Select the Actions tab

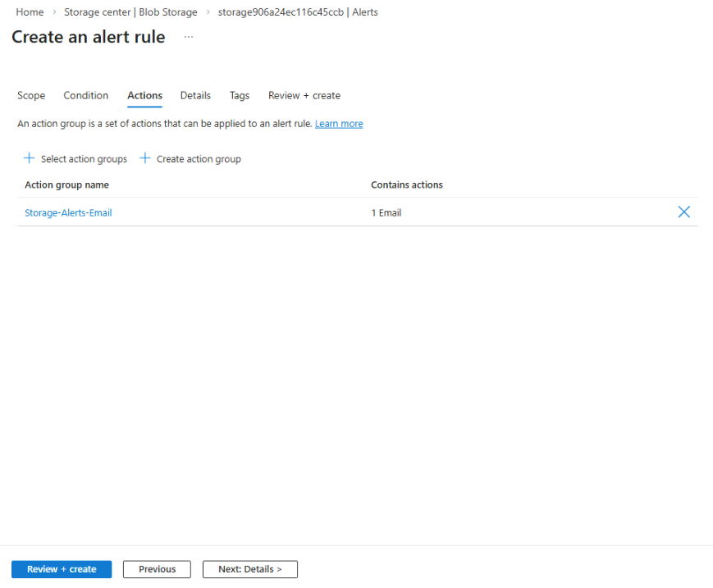(144, 96)
